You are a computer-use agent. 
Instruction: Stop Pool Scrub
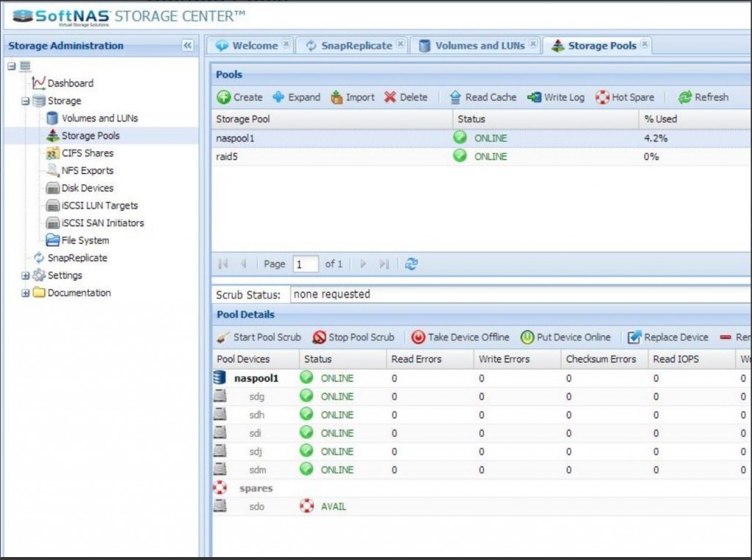[353, 337]
